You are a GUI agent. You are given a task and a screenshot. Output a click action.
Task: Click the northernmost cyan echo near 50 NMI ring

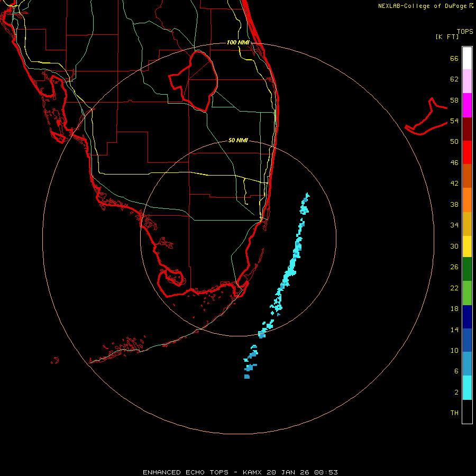(305, 204)
